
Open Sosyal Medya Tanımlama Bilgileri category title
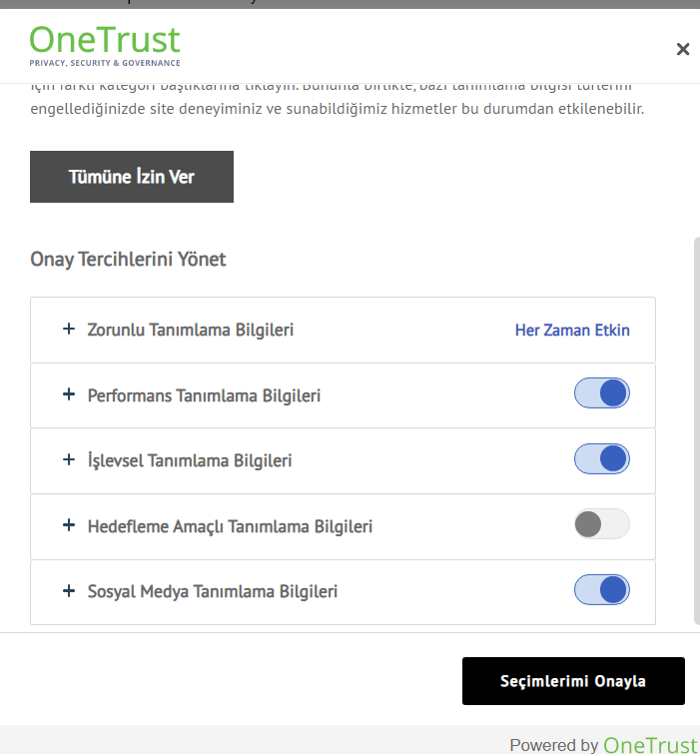(x=213, y=591)
